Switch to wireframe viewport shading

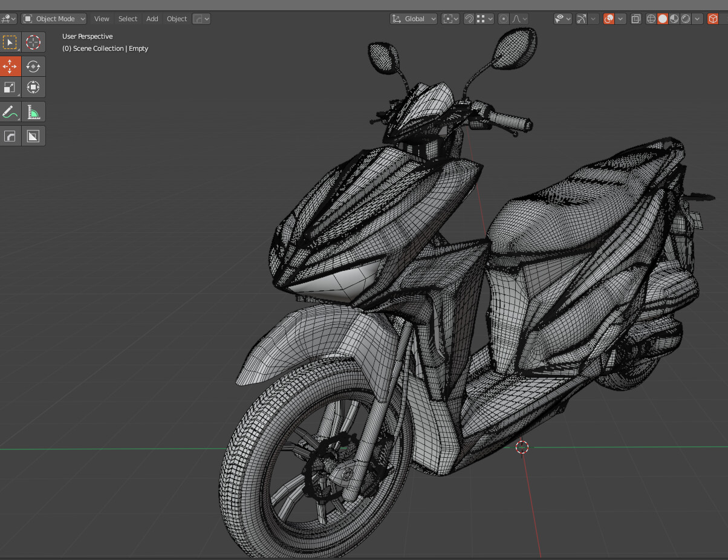click(651, 19)
